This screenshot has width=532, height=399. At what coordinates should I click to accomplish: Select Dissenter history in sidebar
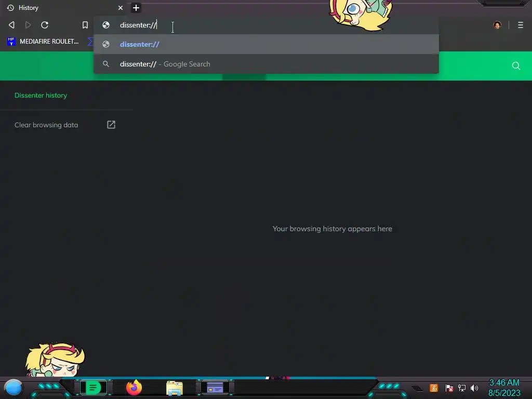tap(41, 96)
